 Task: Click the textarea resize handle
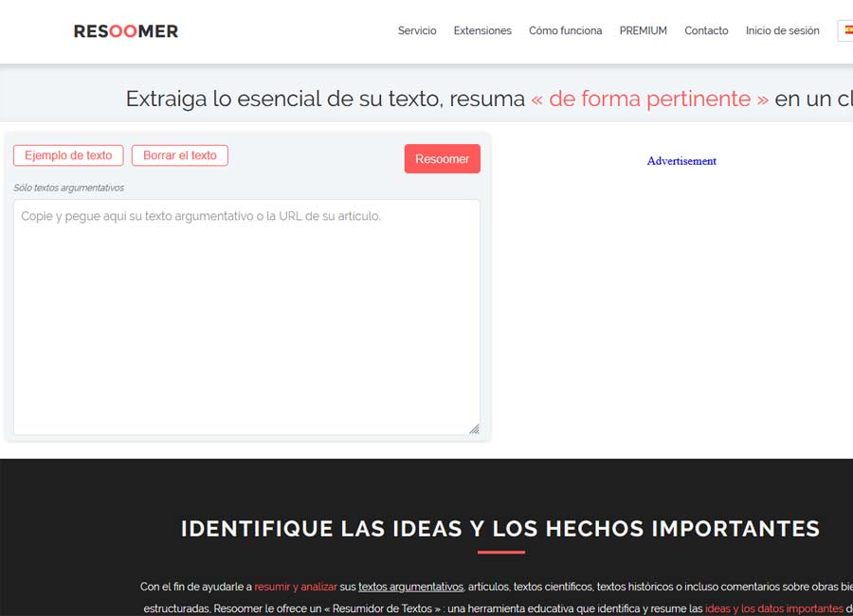click(475, 429)
